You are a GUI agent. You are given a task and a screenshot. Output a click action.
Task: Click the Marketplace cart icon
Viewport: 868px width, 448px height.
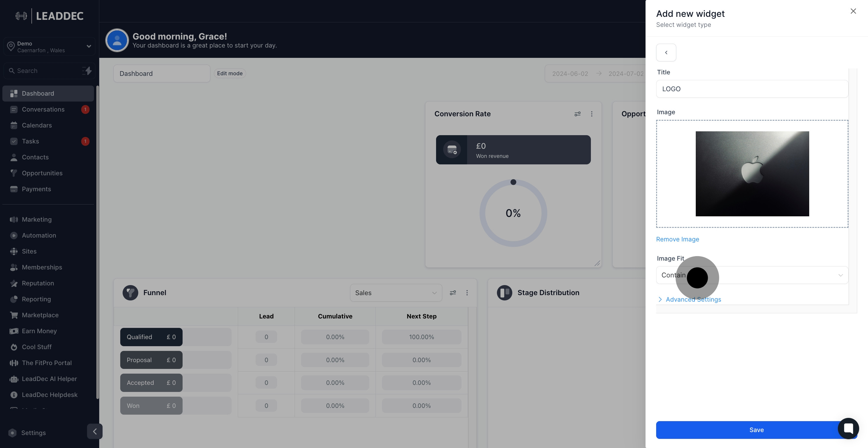pyautogui.click(x=14, y=315)
